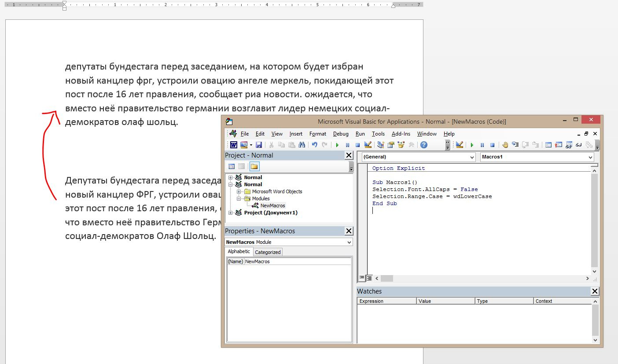Open the Insert menu

[296, 134]
